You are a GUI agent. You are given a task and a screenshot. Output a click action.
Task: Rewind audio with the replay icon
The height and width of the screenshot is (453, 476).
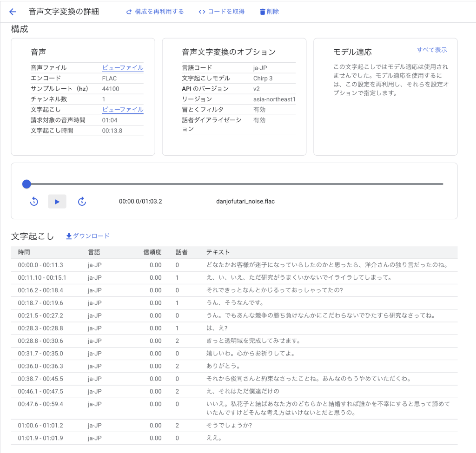click(34, 201)
